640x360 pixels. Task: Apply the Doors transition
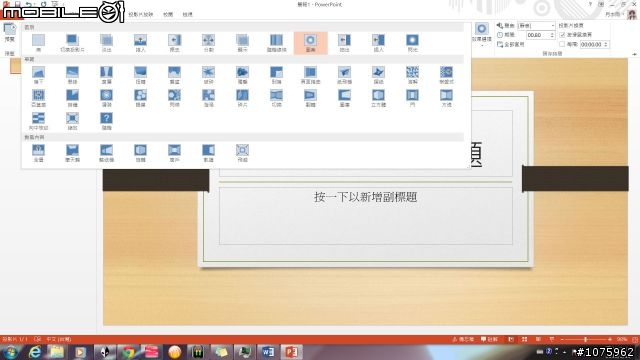click(x=413, y=98)
